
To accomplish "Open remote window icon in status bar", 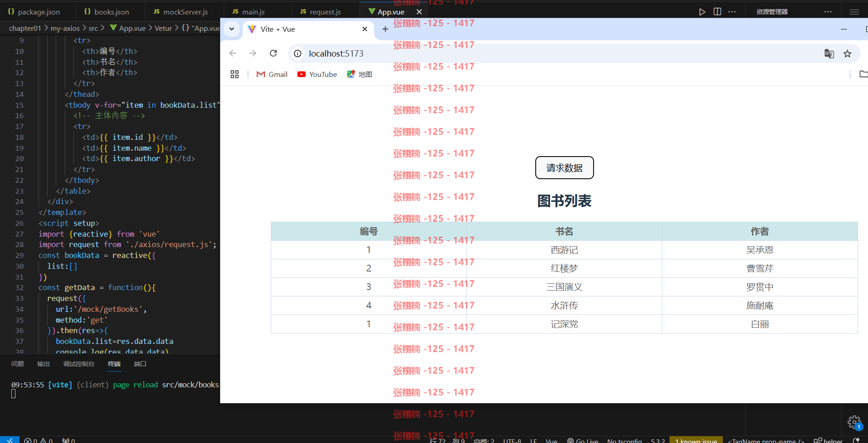I will pyautogui.click(x=9, y=440).
